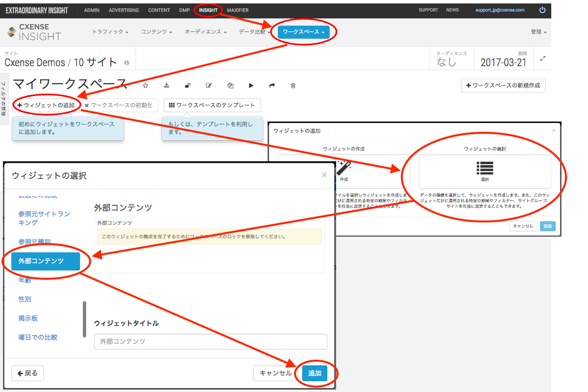Click the edit workspace pencil icon
Image resolution: width=588 pixels, height=392 pixels.
coord(209,85)
